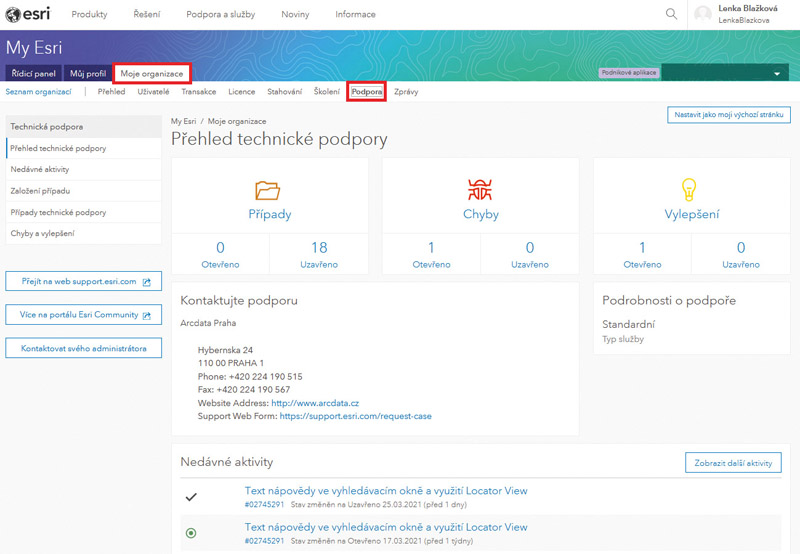Viewport: 800px width, 554px height.
Task: Click case number #02745291 with Otevřeno status
Action: (264, 541)
